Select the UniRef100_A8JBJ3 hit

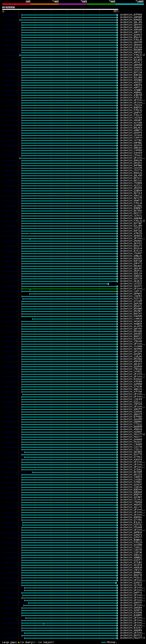coord(131,281)
